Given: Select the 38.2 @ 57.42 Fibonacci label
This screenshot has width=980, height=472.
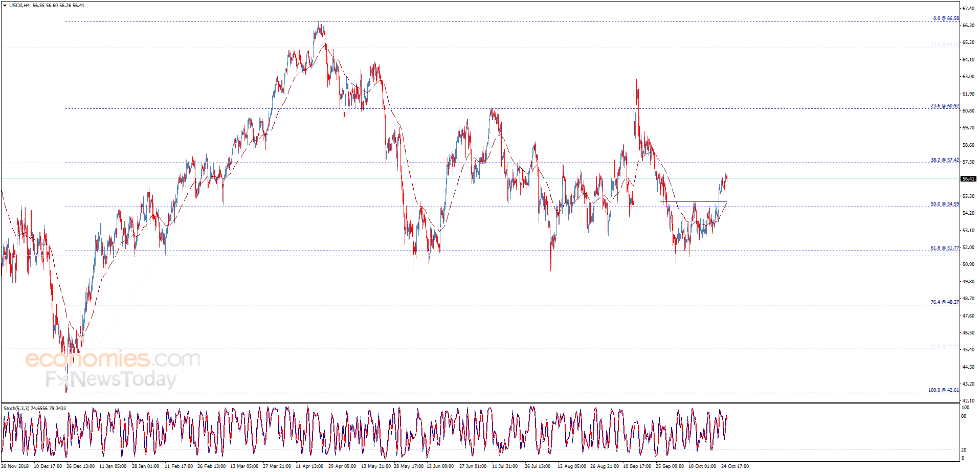Looking at the screenshot, I should [945, 160].
